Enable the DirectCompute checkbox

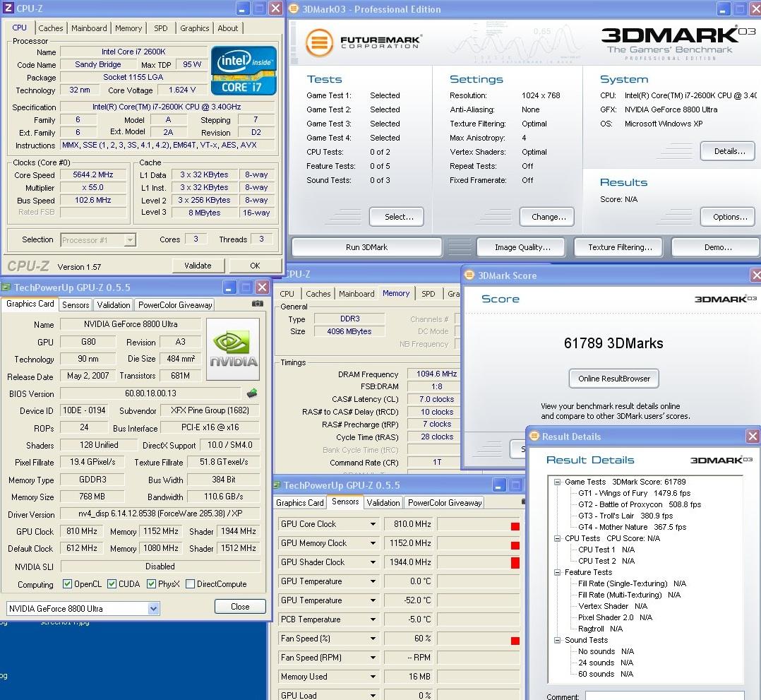pyautogui.click(x=191, y=584)
